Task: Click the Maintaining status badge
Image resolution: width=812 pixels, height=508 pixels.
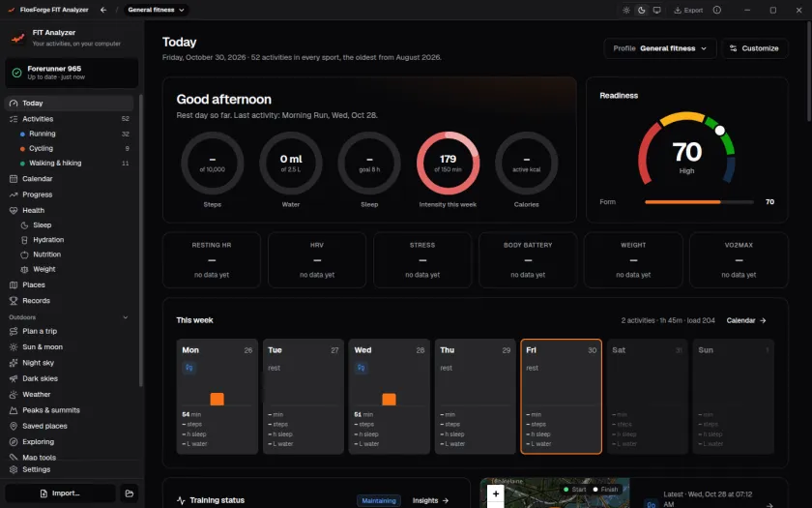Action: [379, 500]
